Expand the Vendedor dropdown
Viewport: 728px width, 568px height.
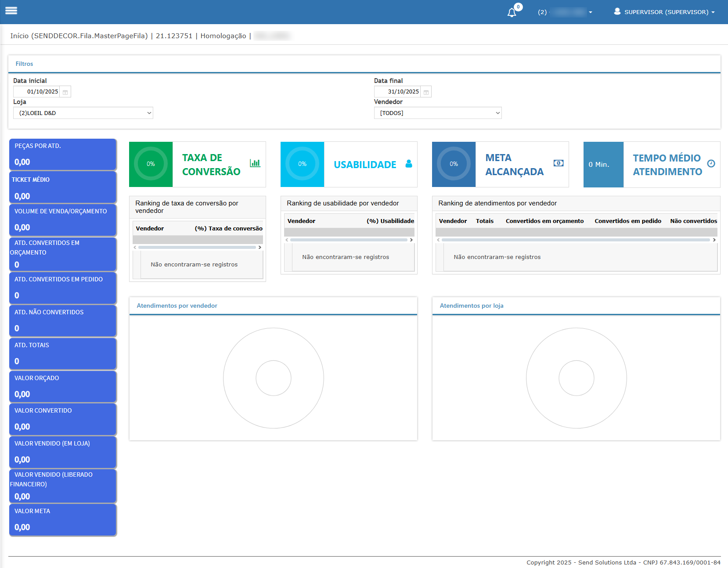(437, 113)
